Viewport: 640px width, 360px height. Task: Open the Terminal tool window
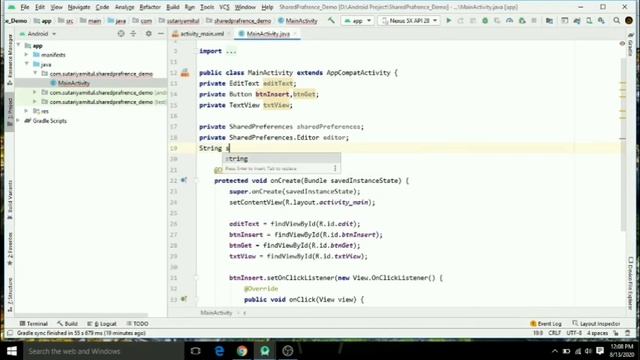(x=34, y=324)
